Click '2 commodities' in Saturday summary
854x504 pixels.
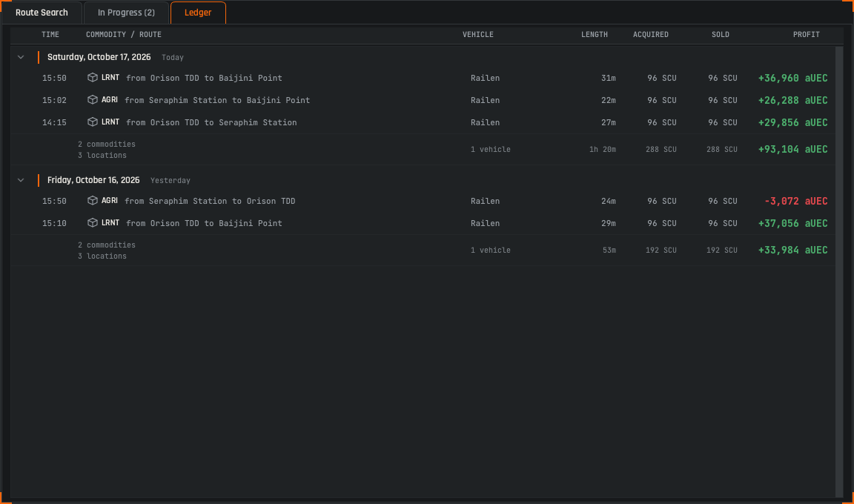pyautogui.click(x=106, y=144)
